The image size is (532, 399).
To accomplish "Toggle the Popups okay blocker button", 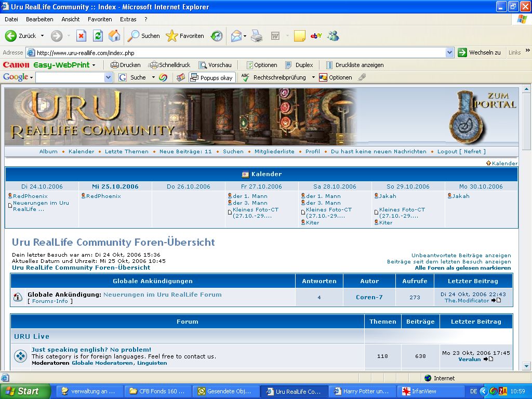I will pos(211,77).
